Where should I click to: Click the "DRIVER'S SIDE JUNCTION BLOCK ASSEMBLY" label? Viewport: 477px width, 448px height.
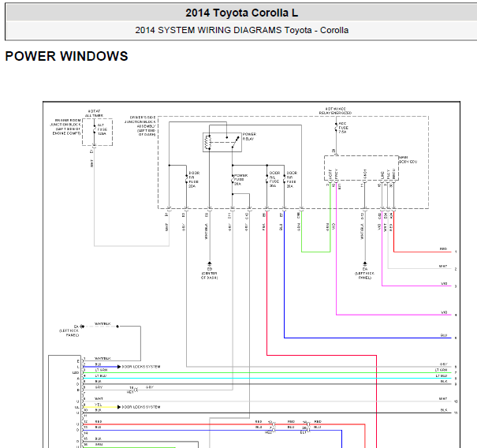pos(140,125)
